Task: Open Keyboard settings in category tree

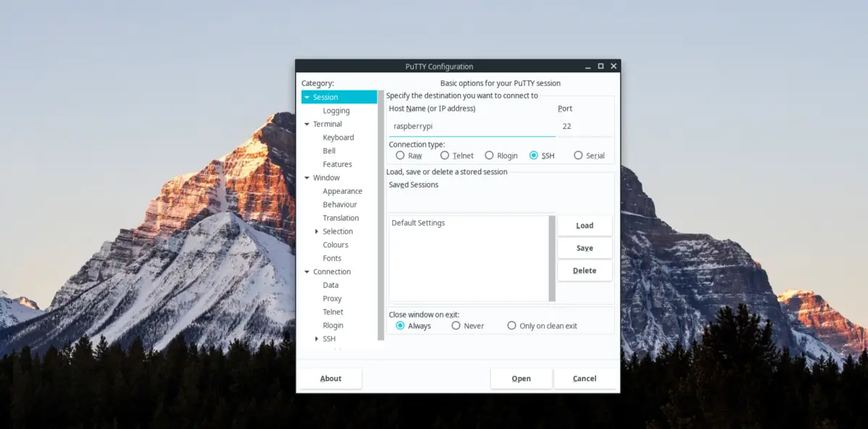Action: click(339, 137)
